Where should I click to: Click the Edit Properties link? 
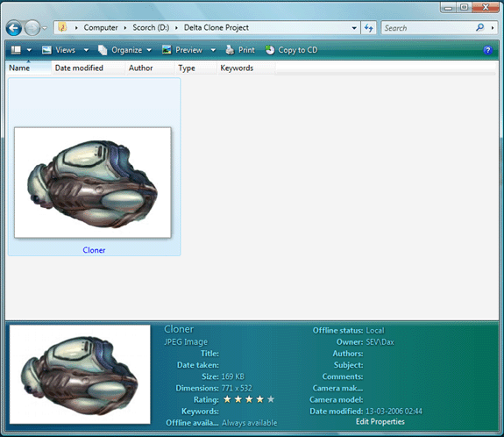click(380, 421)
